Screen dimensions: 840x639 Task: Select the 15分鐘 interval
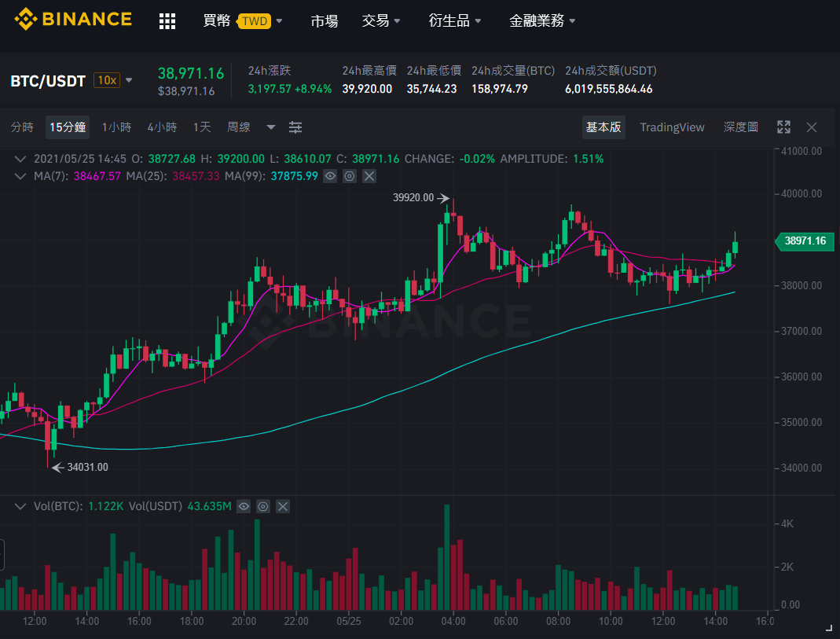click(68, 127)
